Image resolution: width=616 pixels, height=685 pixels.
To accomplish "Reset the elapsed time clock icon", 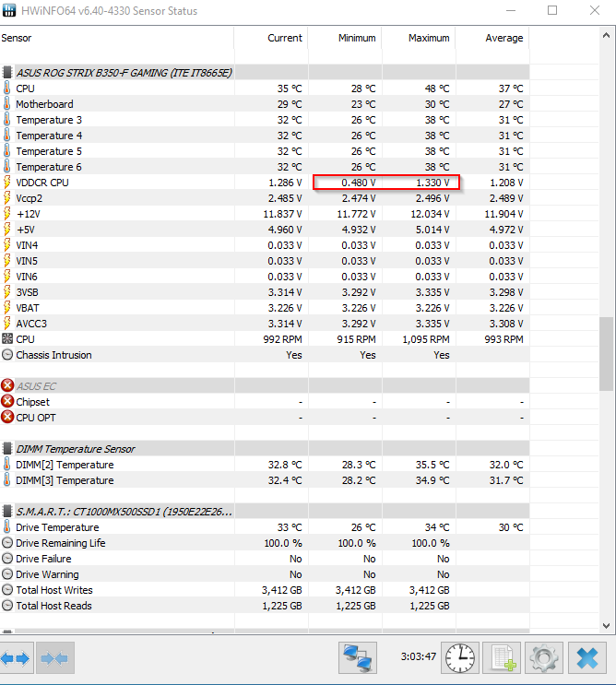I will [460, 658].
